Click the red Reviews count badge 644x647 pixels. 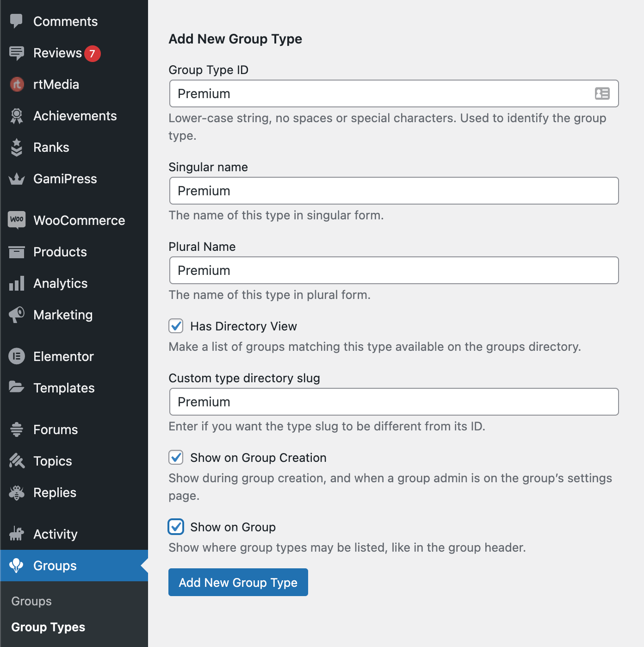(92, 54)
